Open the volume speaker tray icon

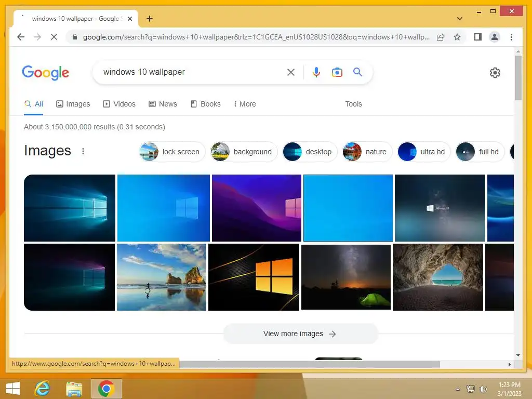point(483,389)
